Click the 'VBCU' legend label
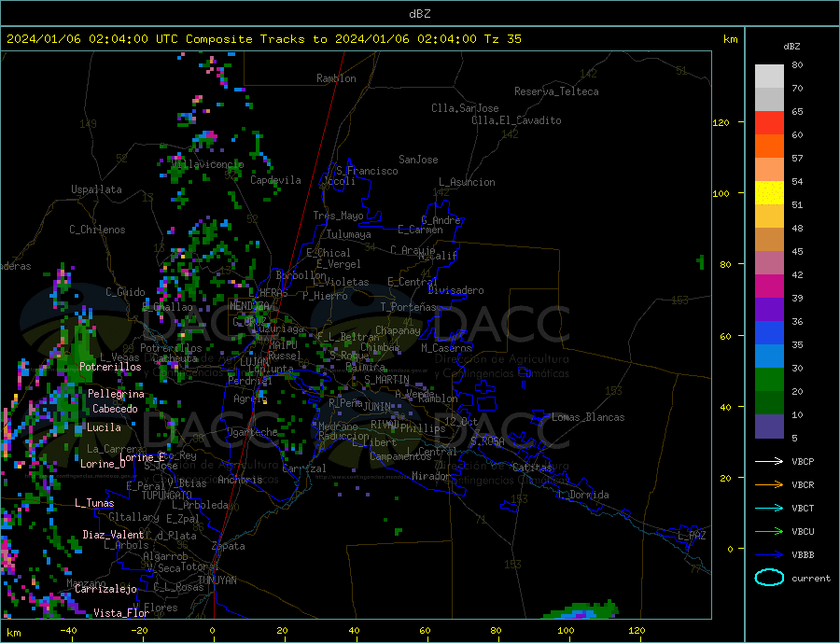 click(803, 532)
